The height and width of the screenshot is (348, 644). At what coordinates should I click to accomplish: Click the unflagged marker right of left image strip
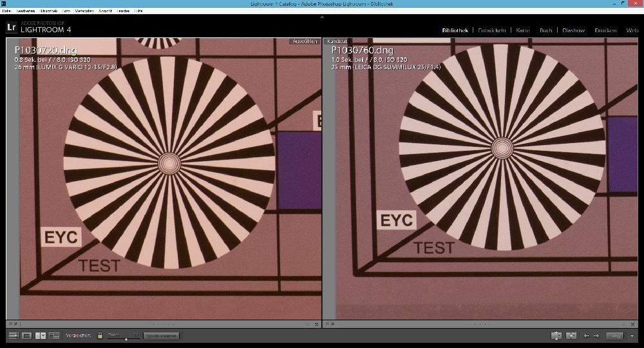pos(307,324)
